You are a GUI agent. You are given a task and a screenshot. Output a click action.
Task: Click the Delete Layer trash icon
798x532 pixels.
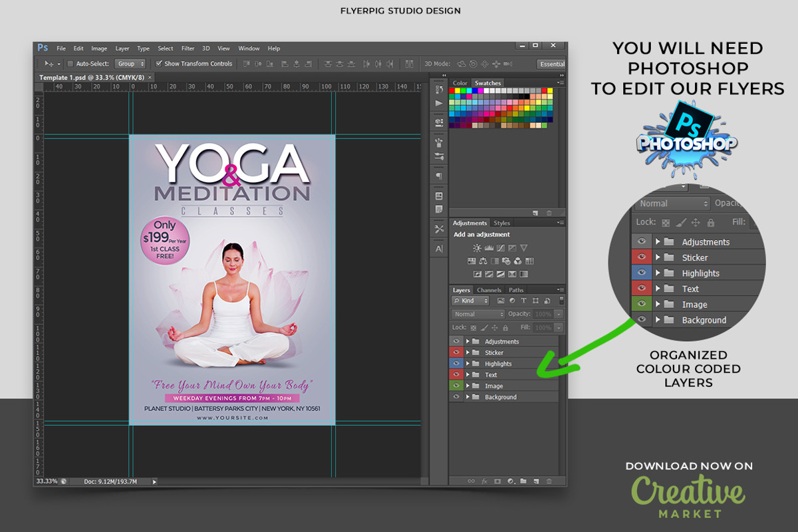click(549, 481)
